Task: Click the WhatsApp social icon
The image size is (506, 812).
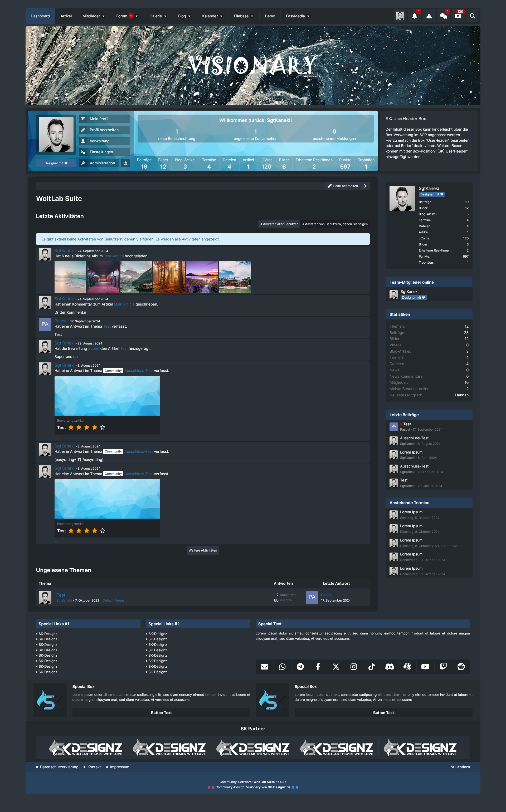Action: tap(282, 667)
